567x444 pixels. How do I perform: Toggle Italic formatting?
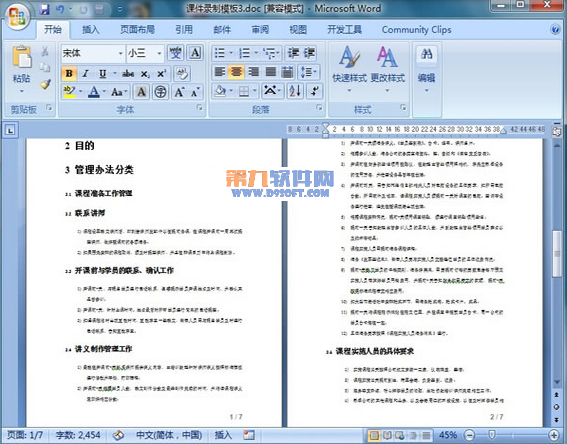click(x=85, y=73)
